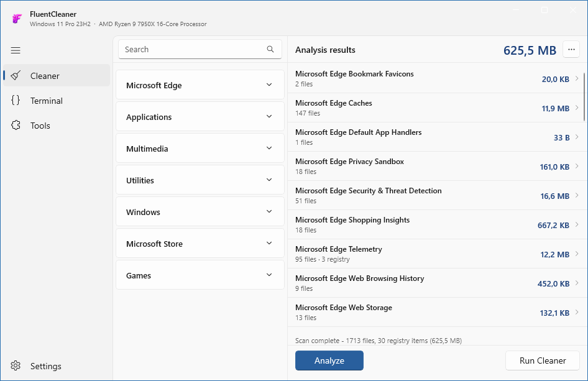This screenshot has height=381, width=588.
Task: Click the 16,6 MB security size value
Action: [554, 196]
